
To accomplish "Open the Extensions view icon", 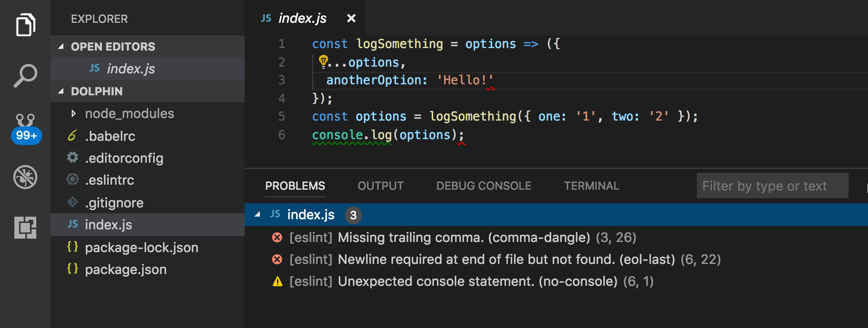I will pos(25,228).
